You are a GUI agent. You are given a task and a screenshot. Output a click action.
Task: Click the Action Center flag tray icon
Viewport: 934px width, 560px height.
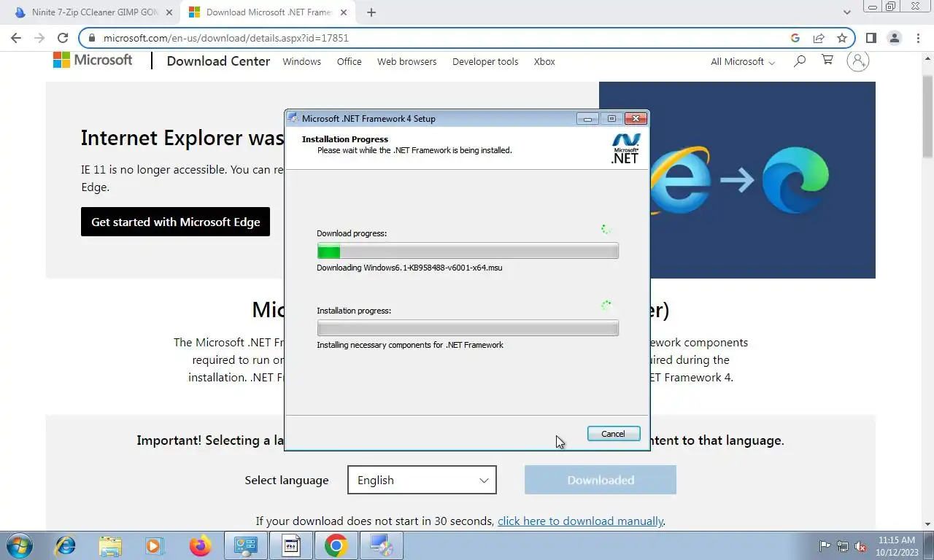[825, 545]
